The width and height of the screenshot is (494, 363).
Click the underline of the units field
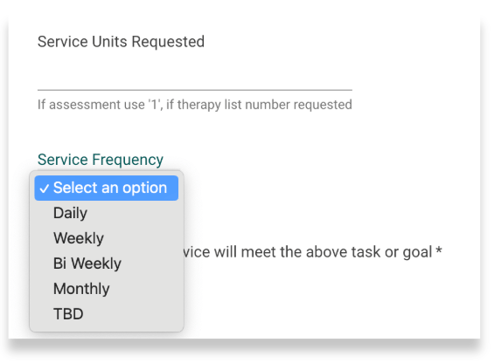195,90
